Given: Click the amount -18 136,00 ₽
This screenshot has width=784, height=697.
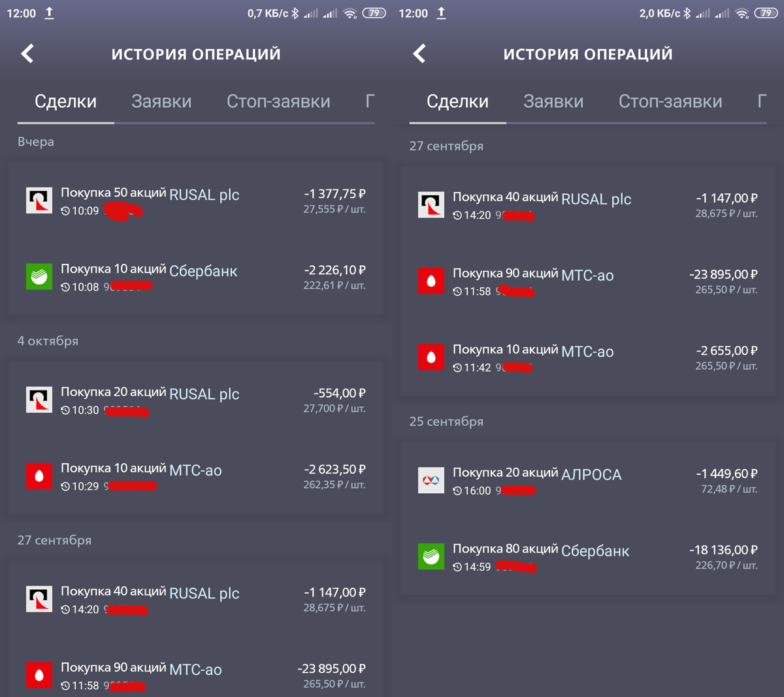Looking at the screenshot, I should 723,549.
